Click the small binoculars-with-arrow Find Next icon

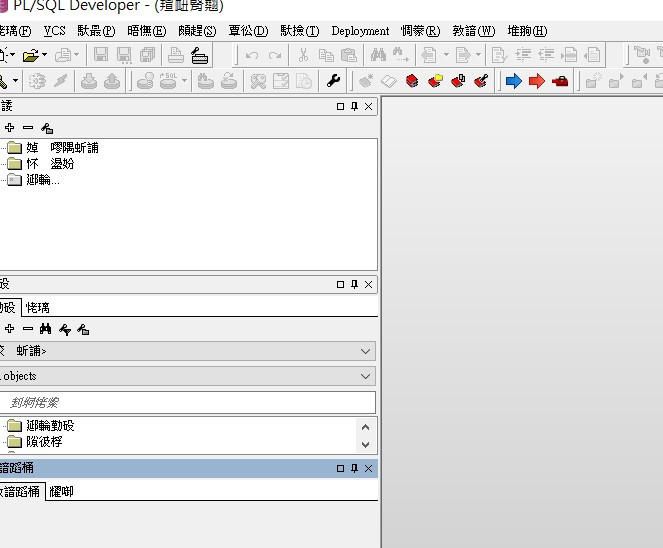coord(400,55)
